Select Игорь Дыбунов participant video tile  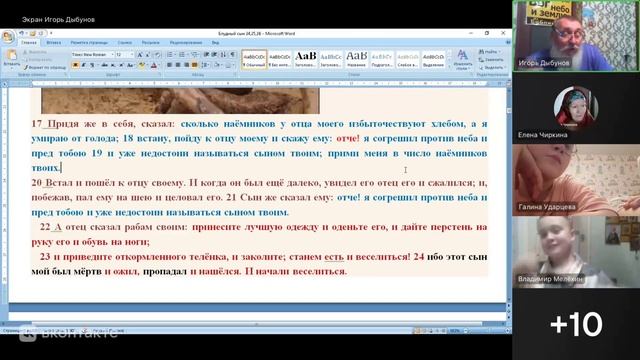pyautogui.click(x=576, y=36)
